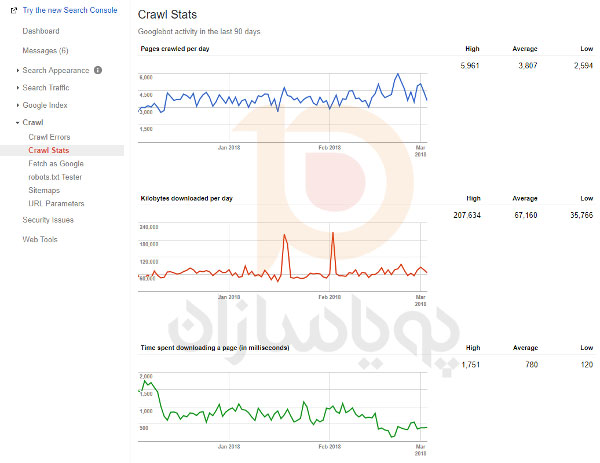Click the info icon next to Search Appearance
600x463 pixels.
tap(98, 70)
